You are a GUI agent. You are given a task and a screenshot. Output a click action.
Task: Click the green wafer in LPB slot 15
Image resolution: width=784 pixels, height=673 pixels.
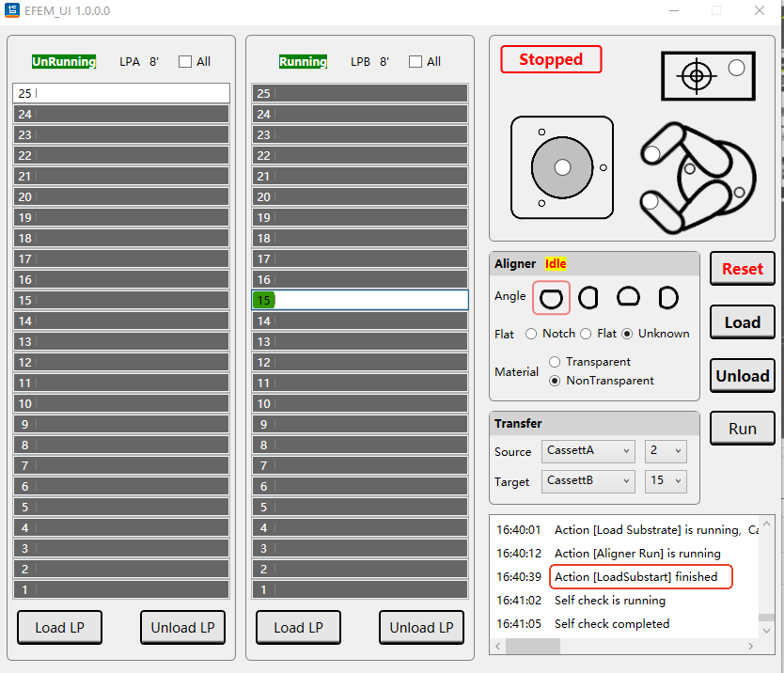264,300
